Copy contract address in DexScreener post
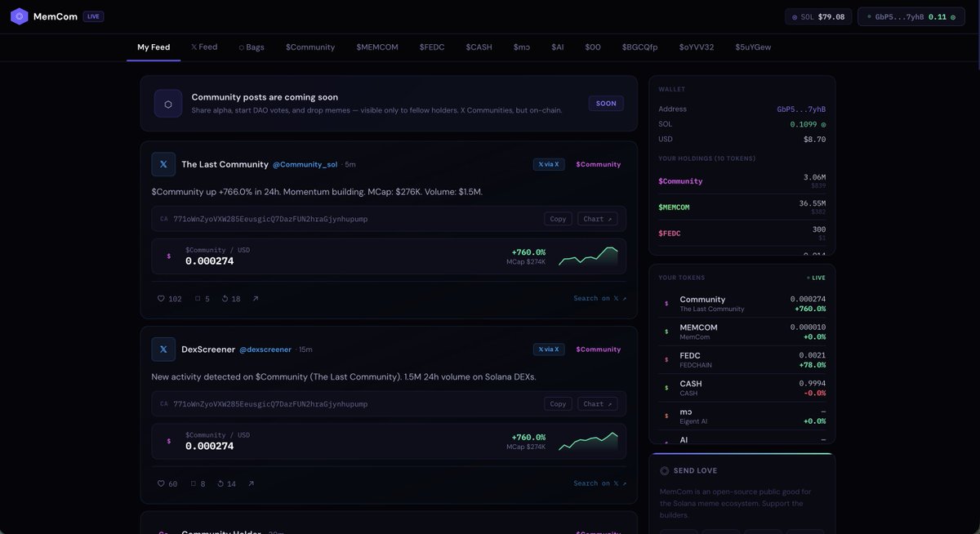Viewport: 980px width, 534px height. pos(558,404)
